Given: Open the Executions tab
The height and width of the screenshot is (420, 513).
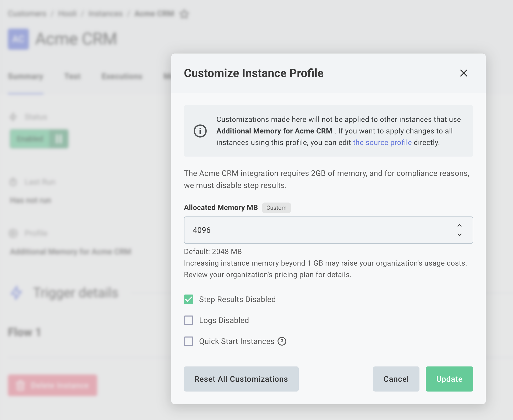Looking at the screenshot, I should pyautogui.click(x=122, y=76).
